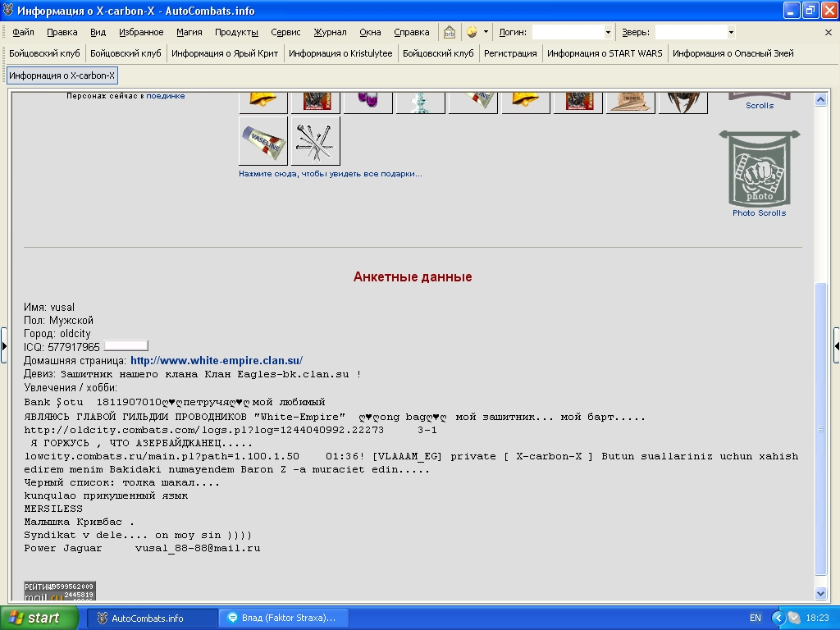Viewport: 840px width, 630px height.
Task: Switch to the Регистрация tab
Action: point(510,53)
